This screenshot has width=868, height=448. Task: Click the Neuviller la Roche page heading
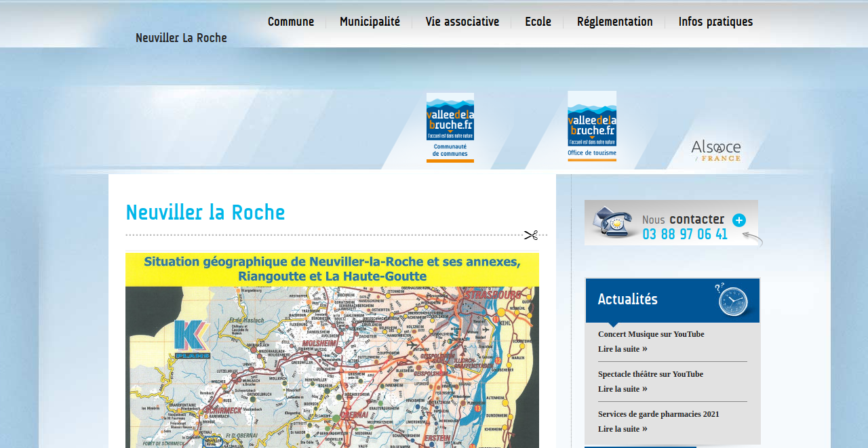205,213
